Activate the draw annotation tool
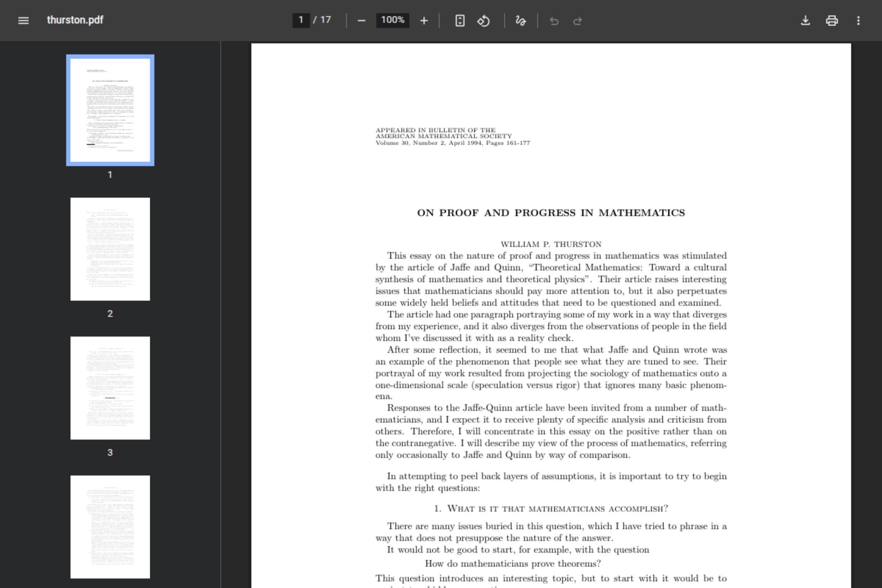This screenshot has width=882, height=588. [520, 21]
